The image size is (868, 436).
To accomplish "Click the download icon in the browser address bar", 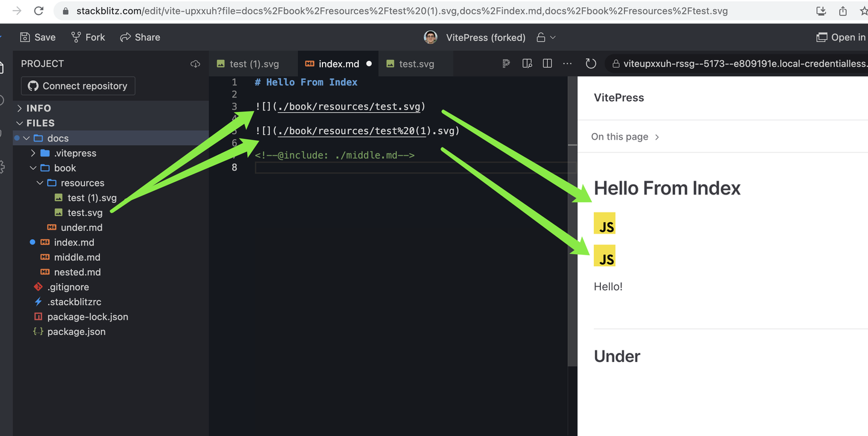I will coord(821,11).
